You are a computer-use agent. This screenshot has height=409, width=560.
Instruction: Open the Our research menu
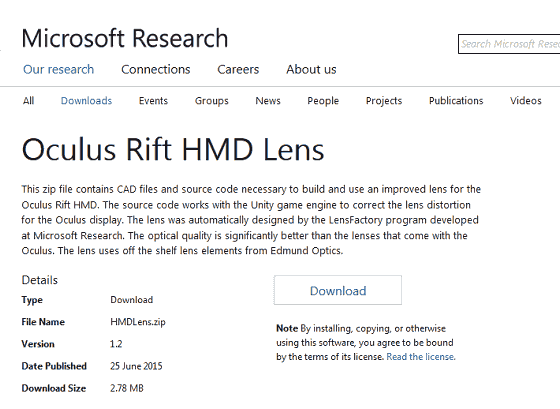click(x=59, y=69)
